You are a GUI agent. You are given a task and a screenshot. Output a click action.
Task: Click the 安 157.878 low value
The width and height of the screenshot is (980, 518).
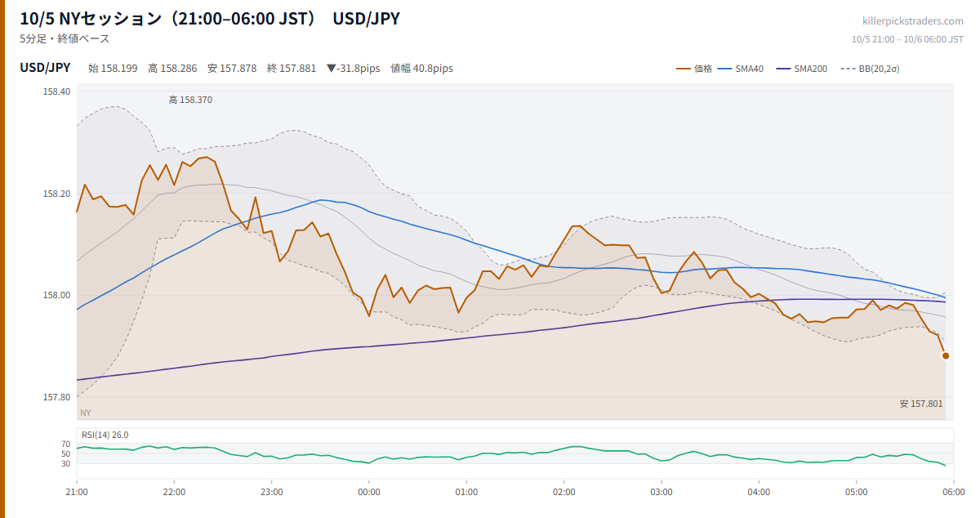(x=232, y=69)
